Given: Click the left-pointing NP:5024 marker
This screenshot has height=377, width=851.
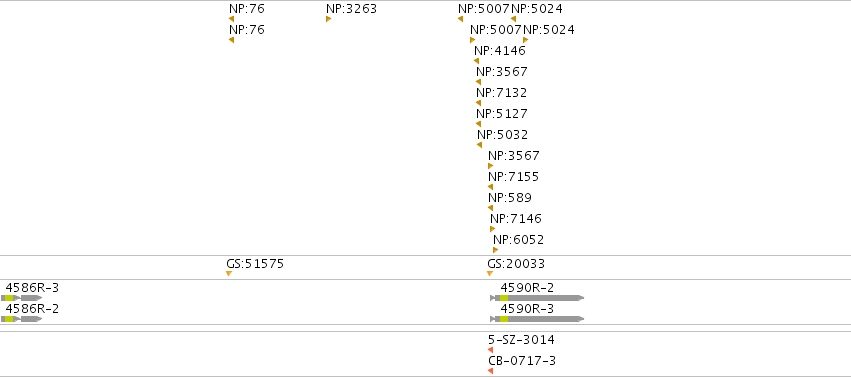Looking at the screenshot, I should [513, 19].
